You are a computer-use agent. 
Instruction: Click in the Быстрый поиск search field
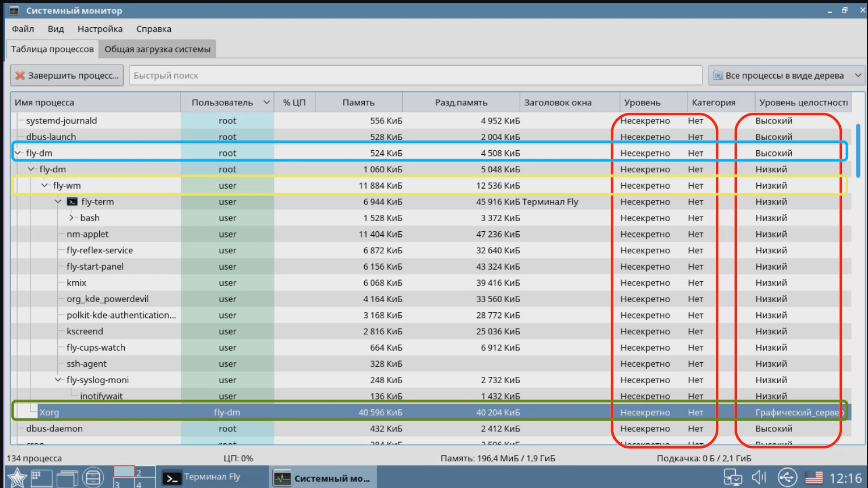(415, 75)
